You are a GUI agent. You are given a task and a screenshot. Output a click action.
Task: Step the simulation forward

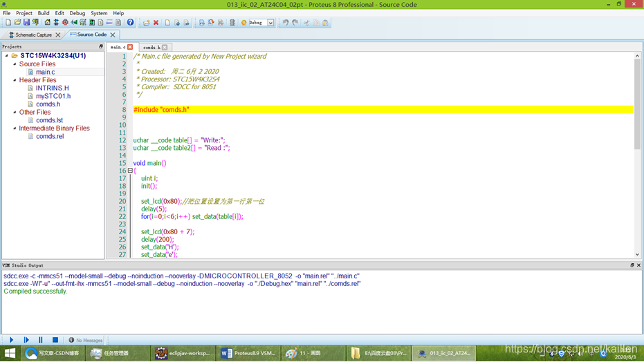[26, 340]
